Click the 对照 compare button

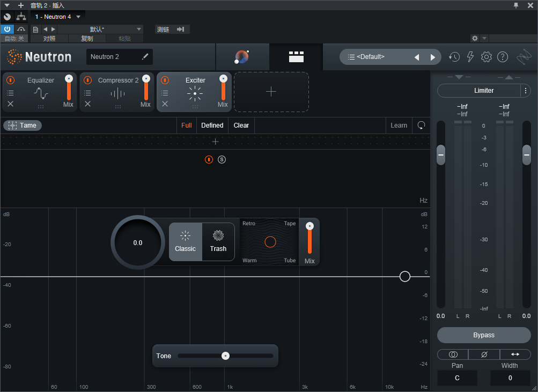pos(49,39)
